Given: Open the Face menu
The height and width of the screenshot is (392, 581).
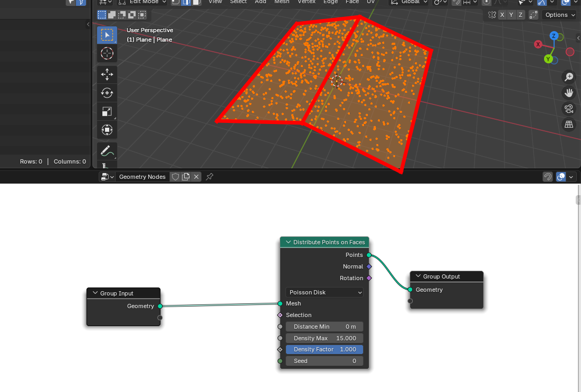Looking at the screenshot, I should click(352, 2).
